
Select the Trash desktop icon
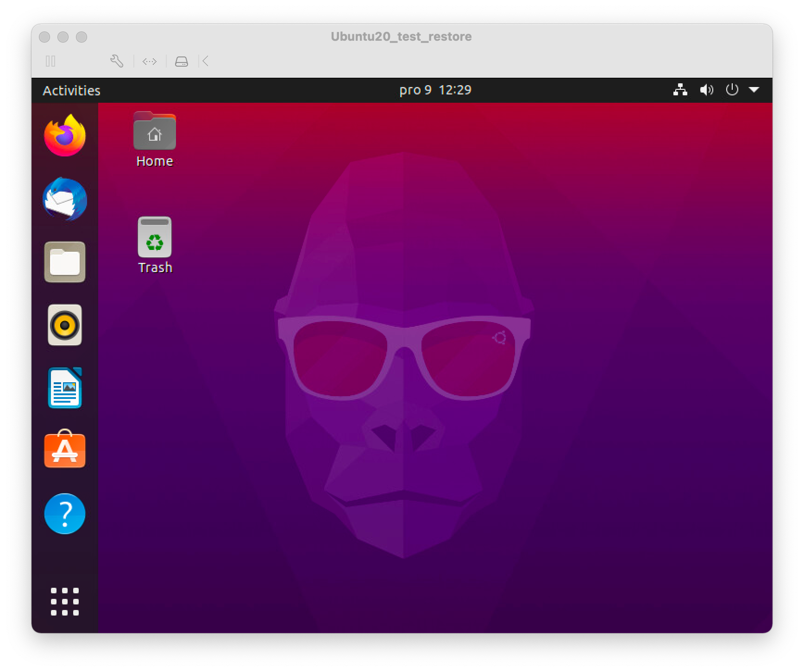click(155, 246)
